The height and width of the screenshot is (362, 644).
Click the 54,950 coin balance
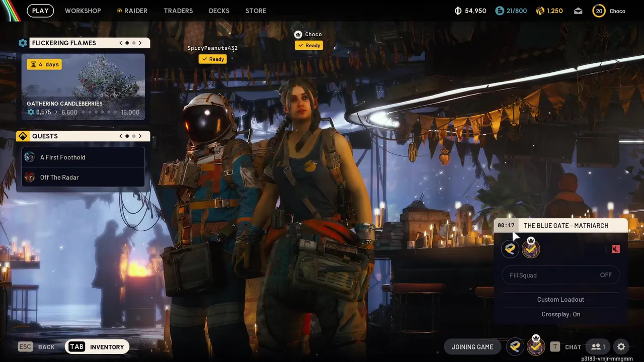475,11
